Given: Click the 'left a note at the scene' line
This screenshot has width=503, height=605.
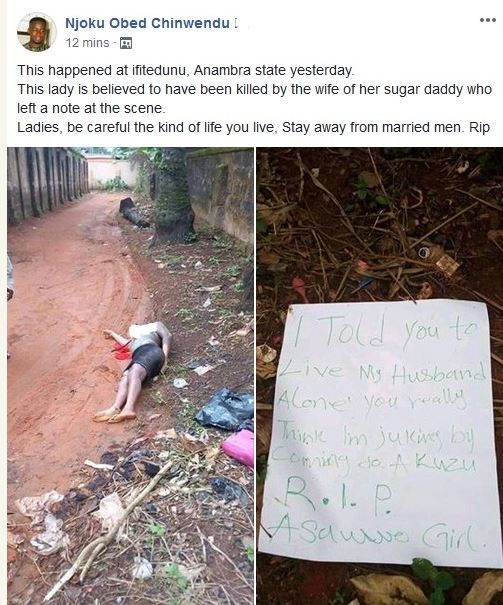Looking at the screenshot, I should coord(91,108).
